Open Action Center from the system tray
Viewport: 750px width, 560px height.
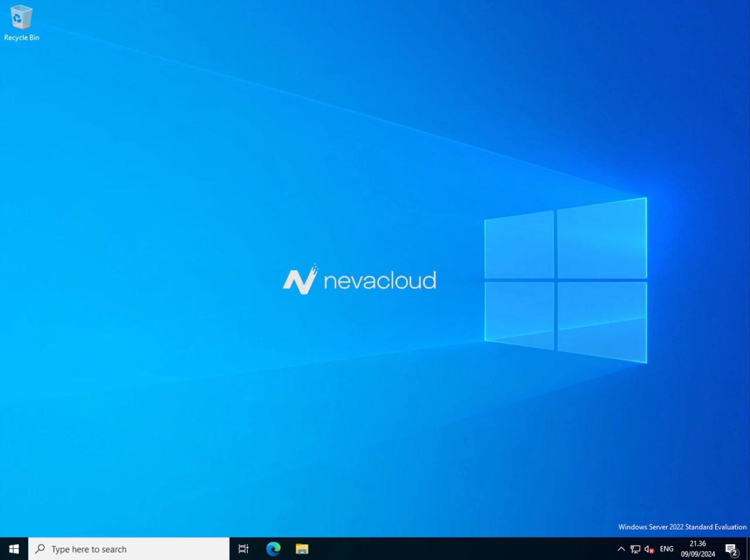pyautogui.click(x=731, y=549)
